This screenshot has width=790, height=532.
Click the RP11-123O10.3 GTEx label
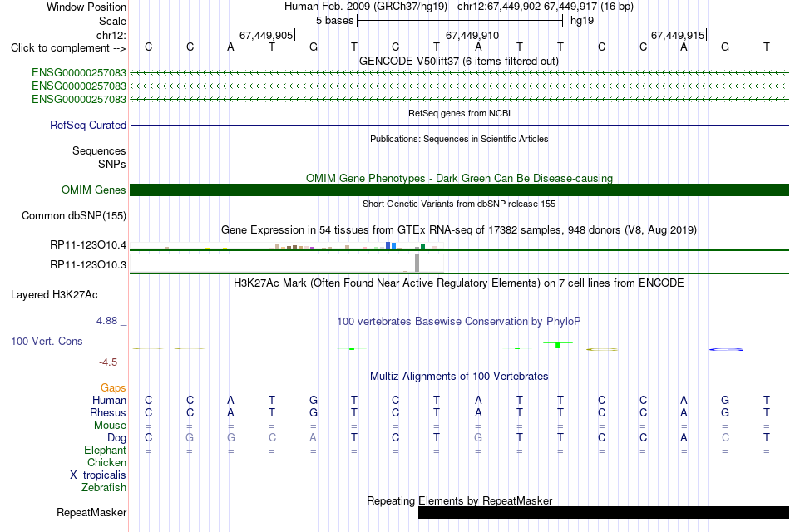pyautogui.click(x=87, y=264)
